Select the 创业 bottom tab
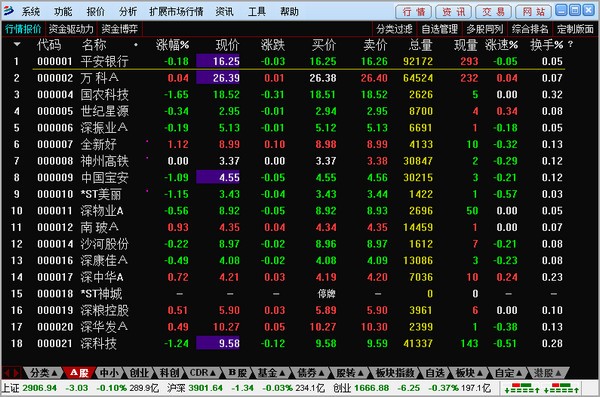The width and height of the screenshot is (600, 397). click(x=139, y=372)
